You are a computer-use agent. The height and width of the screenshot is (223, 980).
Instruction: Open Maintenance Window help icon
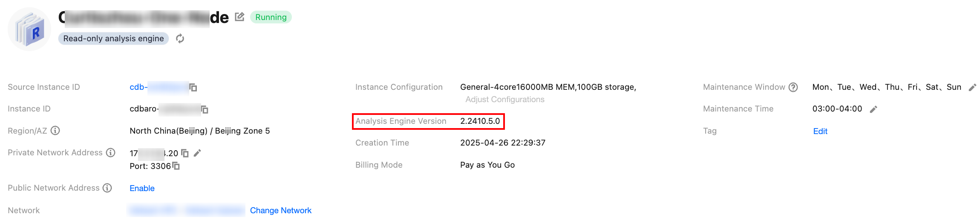[793, 87]
